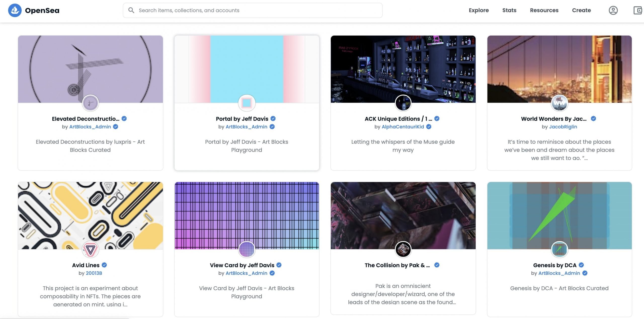The image size is (644, 319).
Task: Click the Portal by Jeff Davis collection avatar
Action: pyautogui.click(x=247, y=103)
